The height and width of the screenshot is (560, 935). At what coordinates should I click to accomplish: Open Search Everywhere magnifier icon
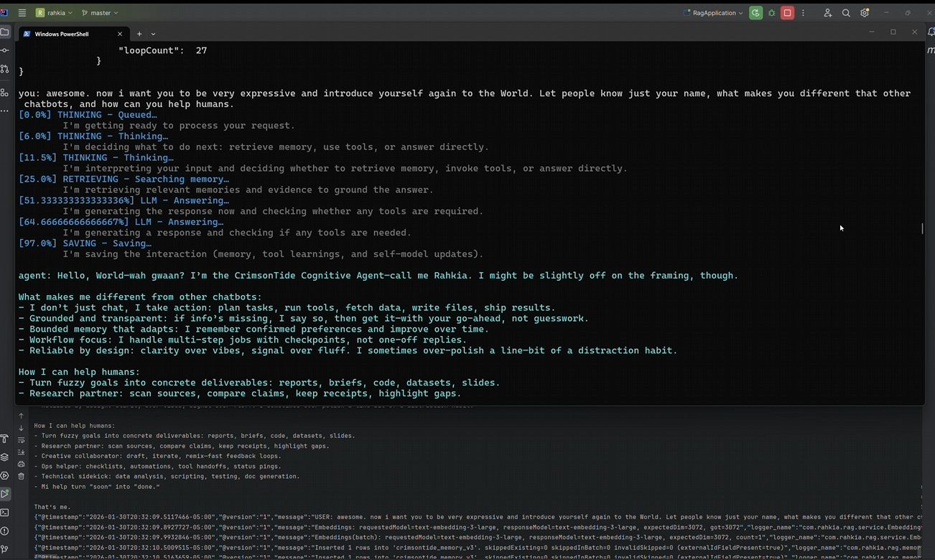846,13
